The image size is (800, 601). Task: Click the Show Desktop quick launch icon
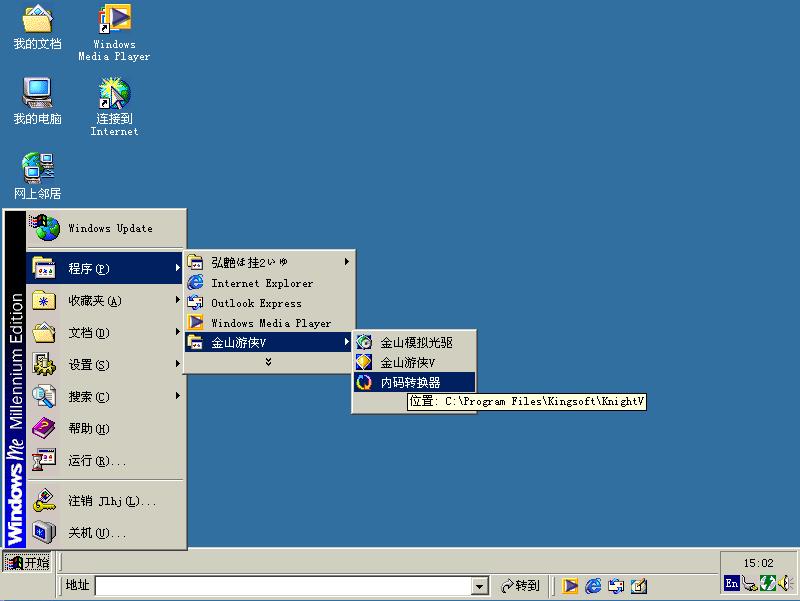[639, 585]
